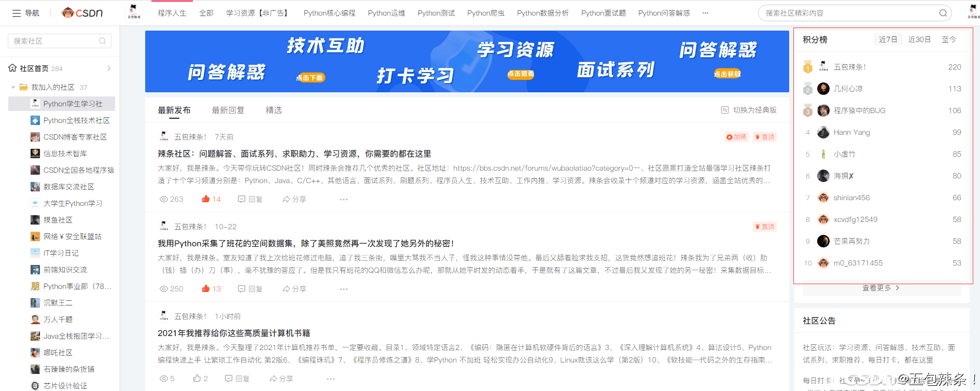This screenshot has height=391, width=980.
Task: Click 点击查看 button on banner
Action: (x=521, y=74)
